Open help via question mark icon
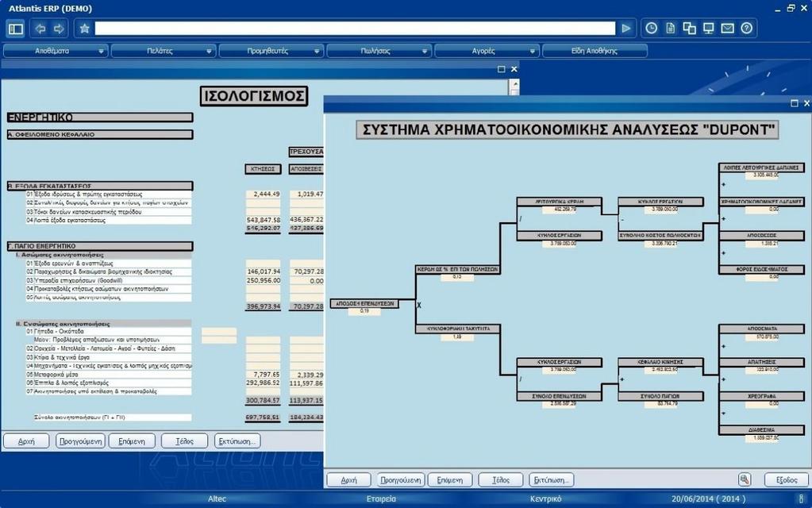 pyautogui.click(x=746, y=29)
